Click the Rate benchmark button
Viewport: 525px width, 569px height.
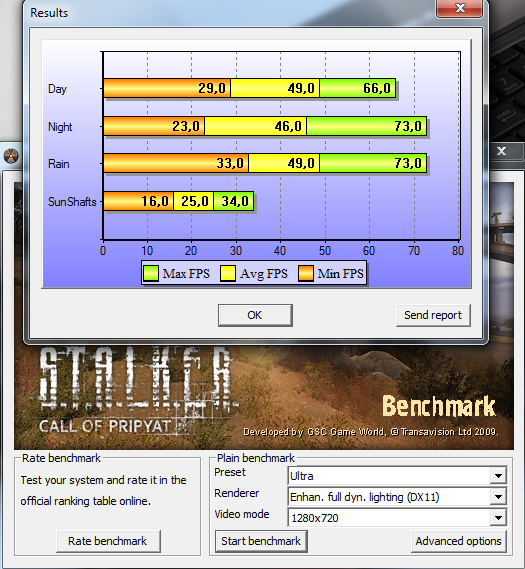tap(108, 541)
